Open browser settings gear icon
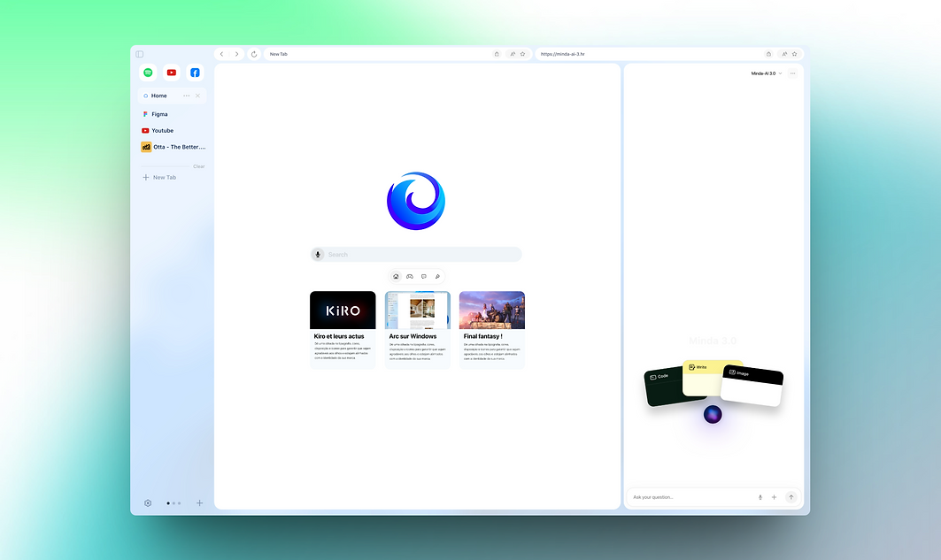Screen dimensions: 941x560 pyautogui.click(x=148, y=503)
